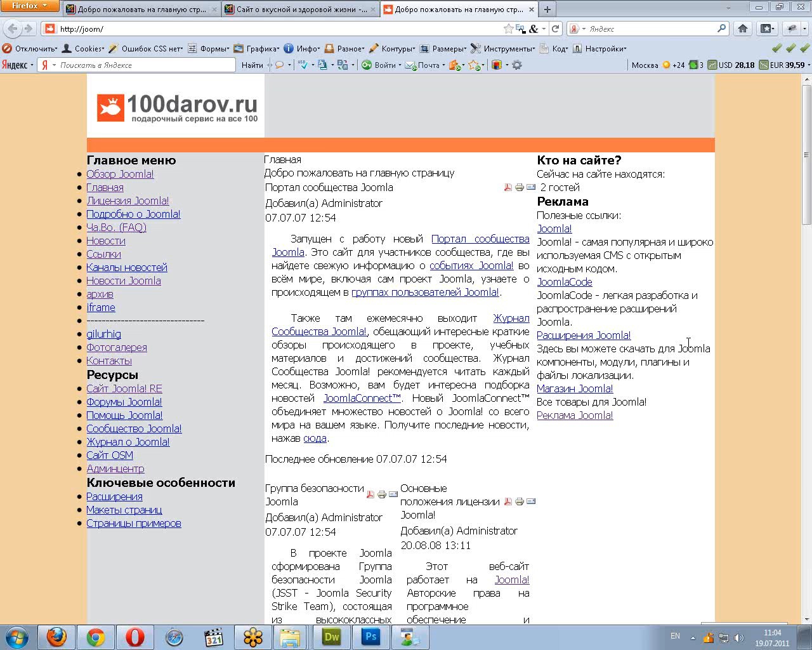The image size is (812, 650).
Task: Click the Админцентр link
Action: 115,468
